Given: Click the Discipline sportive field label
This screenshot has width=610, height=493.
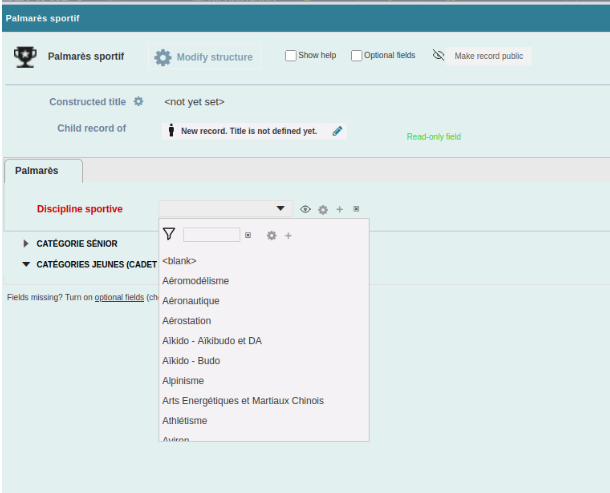Looking at the screenshot, I should [80, 209].
